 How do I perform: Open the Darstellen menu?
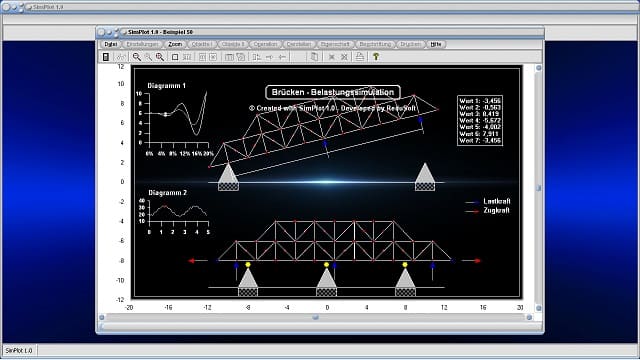pos(299,44)
